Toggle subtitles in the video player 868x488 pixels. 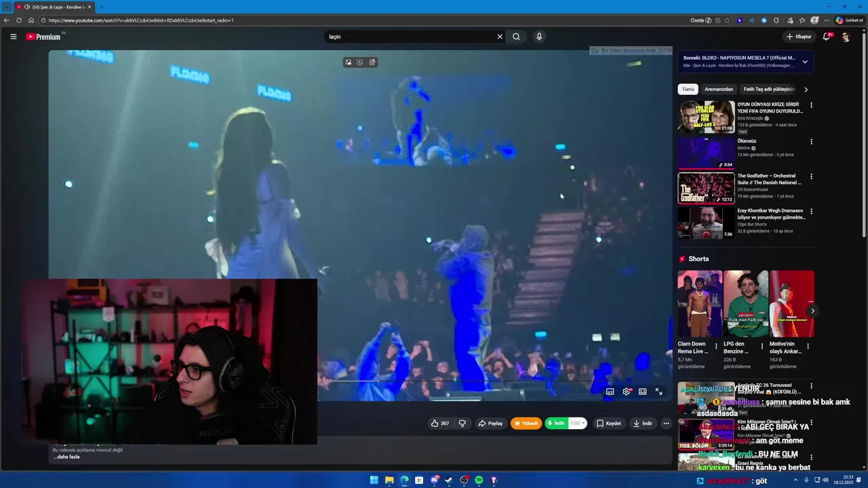(610, 392)
